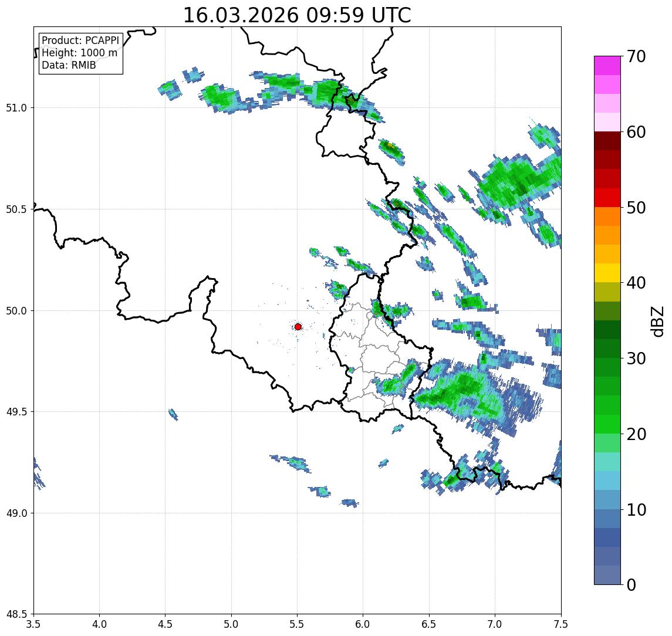
Task: Click the 'Data: RMIB' text
Action: coord(69,65)
